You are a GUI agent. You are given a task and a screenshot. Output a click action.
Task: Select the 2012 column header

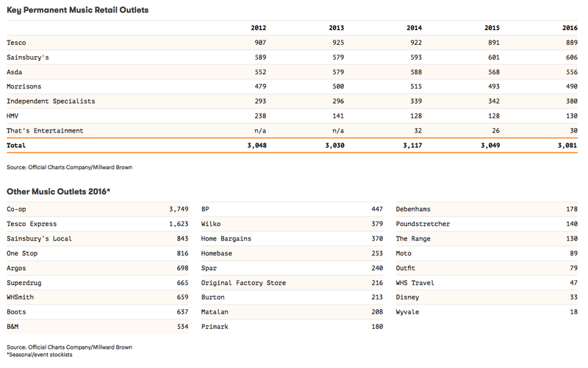pos(259,28)
